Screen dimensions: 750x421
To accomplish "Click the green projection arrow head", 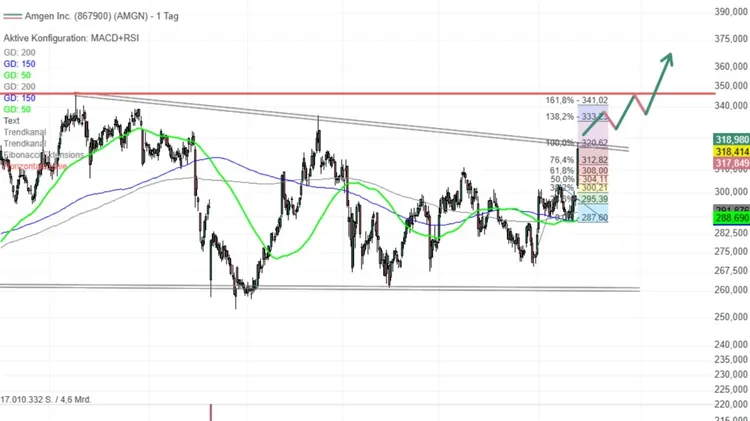I will coord(667,57).
